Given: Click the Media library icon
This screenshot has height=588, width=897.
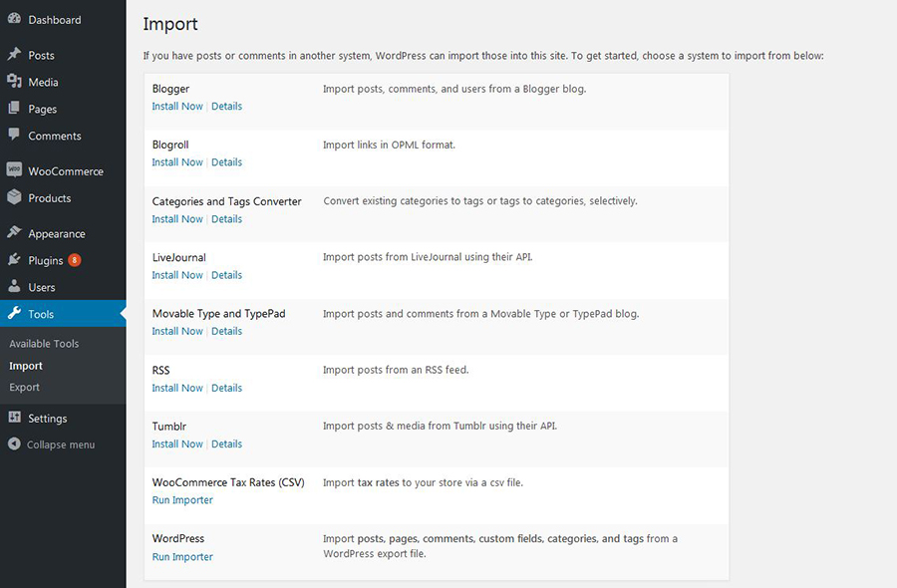Looking at the screenshot, I should tap(14, 81).
